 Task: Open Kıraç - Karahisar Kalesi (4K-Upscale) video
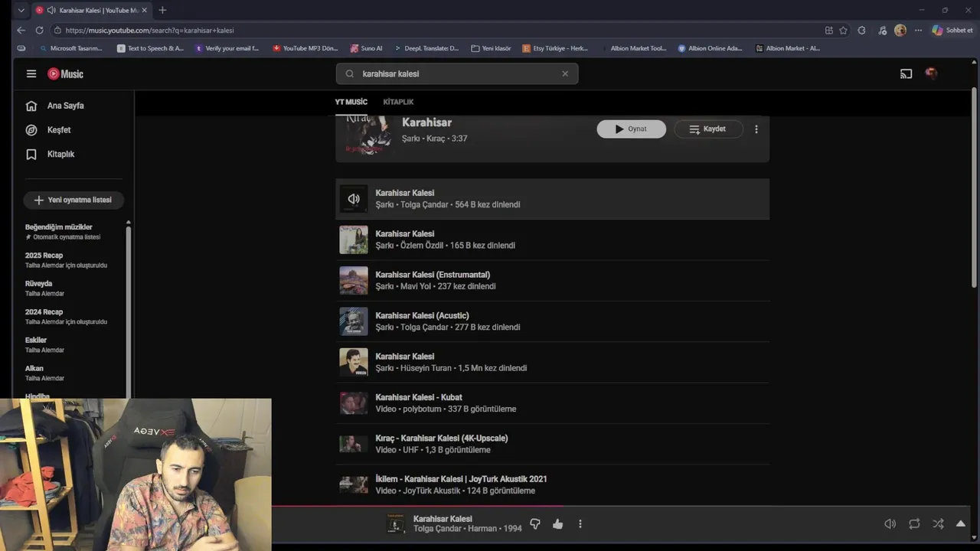552,444
